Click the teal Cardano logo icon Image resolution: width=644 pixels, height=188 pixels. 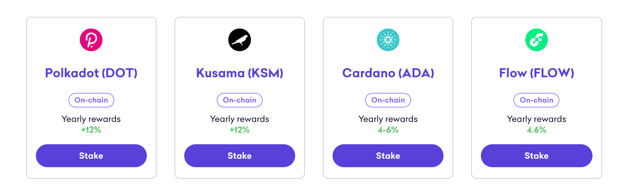(388, 40)
